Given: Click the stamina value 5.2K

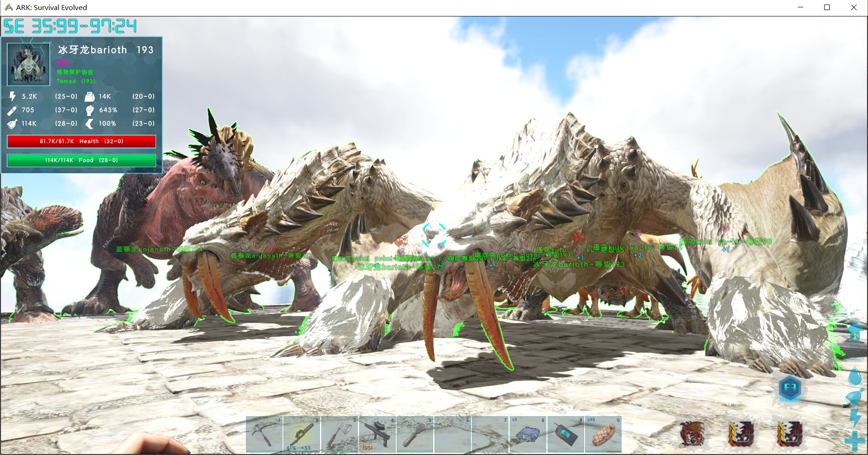Looking at the screenshot, I should point(30,96).
